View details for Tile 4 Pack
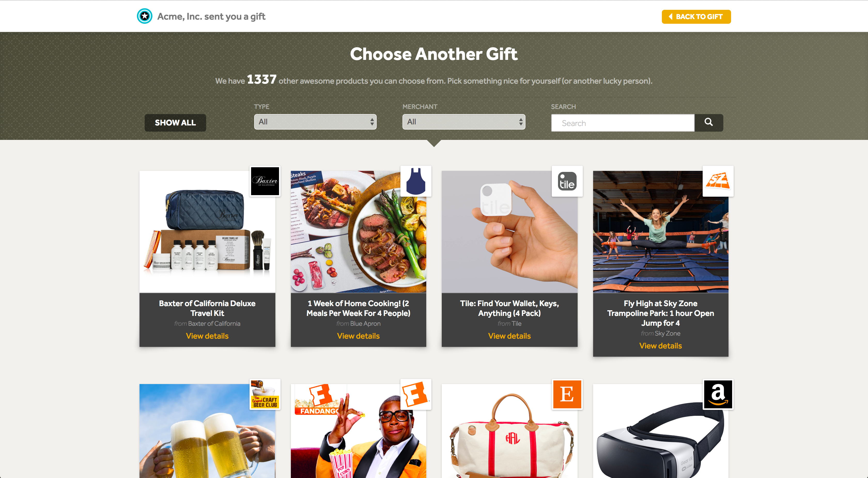Viewport: 868px width, 478px height. pyautogui.click(x=509, y=336)
